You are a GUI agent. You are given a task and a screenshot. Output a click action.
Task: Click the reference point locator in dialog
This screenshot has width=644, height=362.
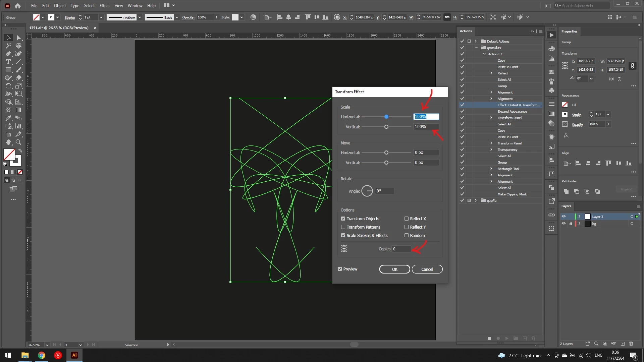(344, 249)
